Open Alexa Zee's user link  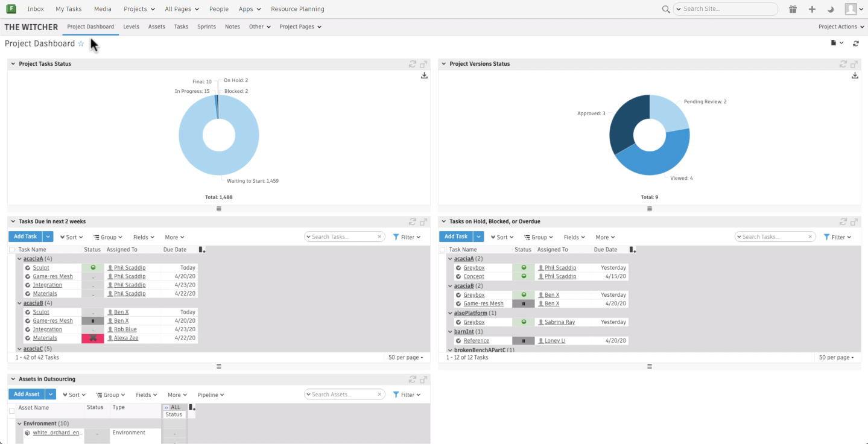[126, 338]
